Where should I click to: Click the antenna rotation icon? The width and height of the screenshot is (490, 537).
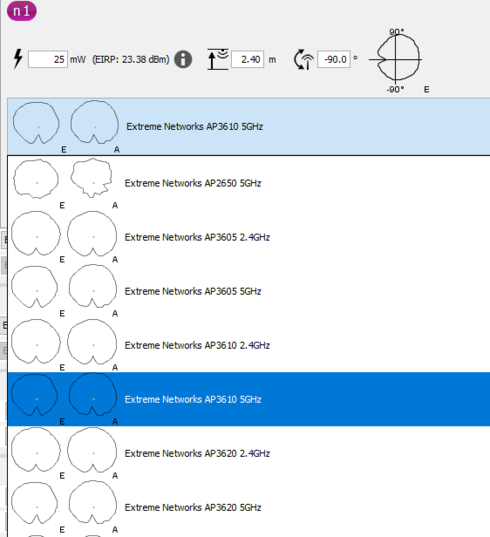(304, 59)
